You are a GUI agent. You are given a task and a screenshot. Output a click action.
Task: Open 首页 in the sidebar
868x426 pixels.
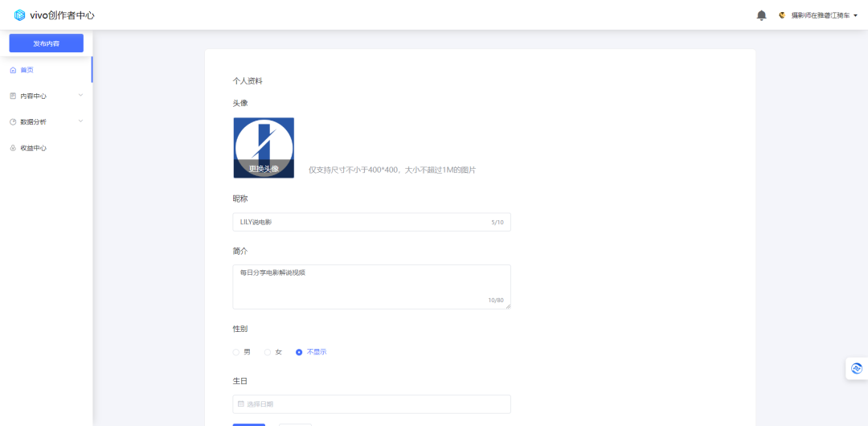click(x=47, y=70)
